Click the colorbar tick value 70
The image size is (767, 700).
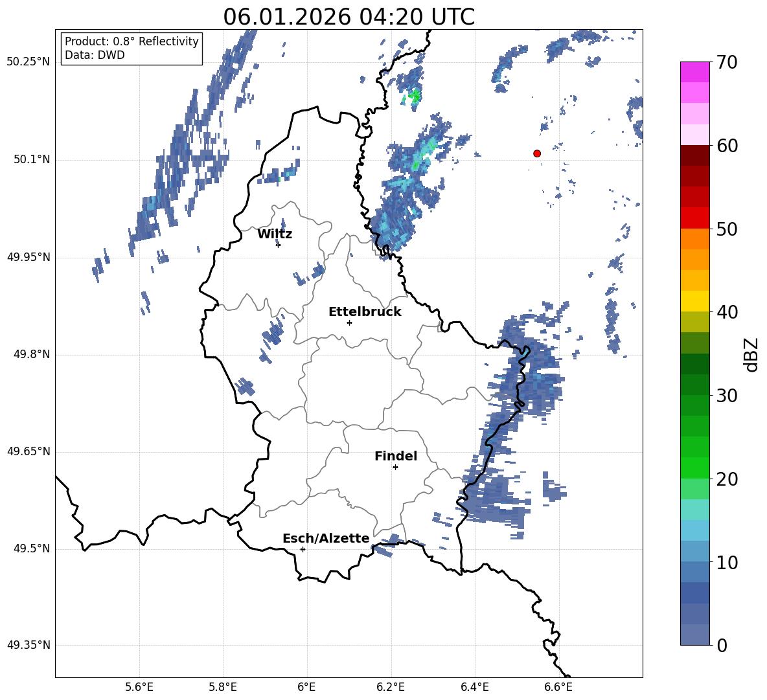coord(727,62)
